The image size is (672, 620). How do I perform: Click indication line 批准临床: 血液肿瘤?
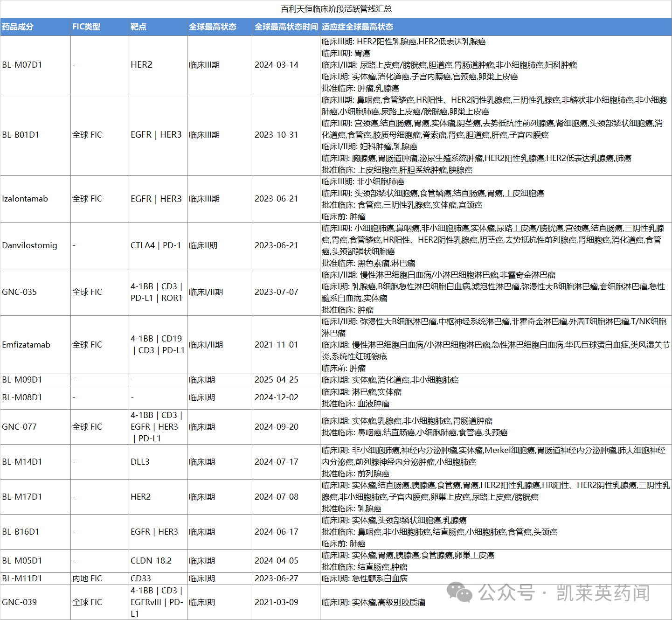[x=356, y=404]
